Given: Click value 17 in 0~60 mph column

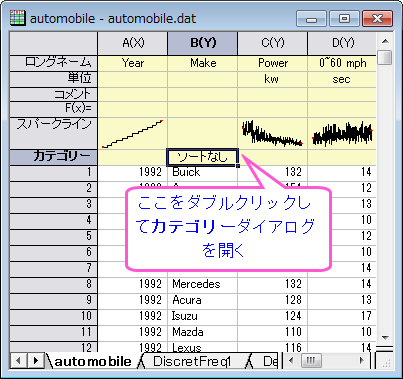Looking at the screenshot, I should (x=342, y=316).
